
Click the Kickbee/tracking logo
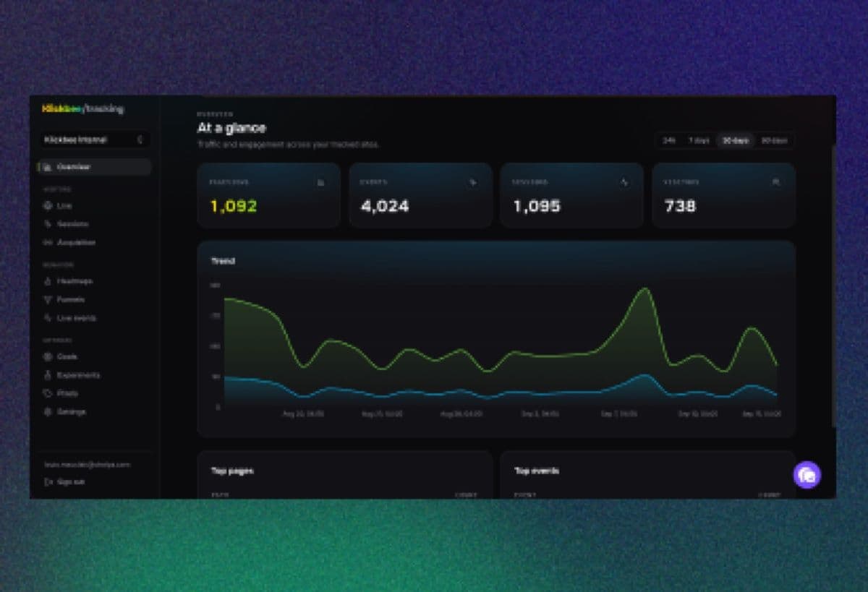(x=83, y=109)
